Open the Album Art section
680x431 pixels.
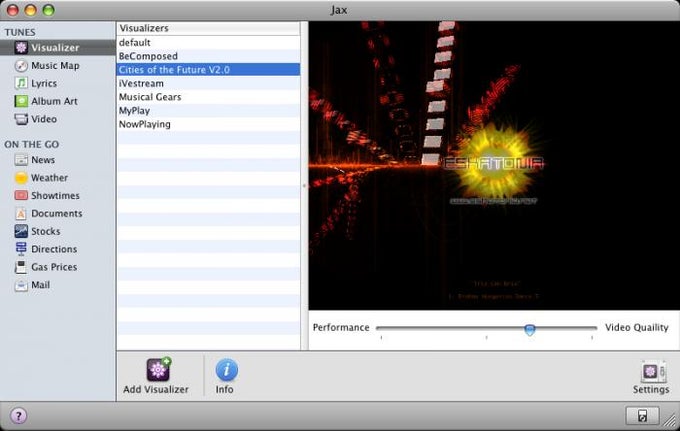tap(46, 101)
